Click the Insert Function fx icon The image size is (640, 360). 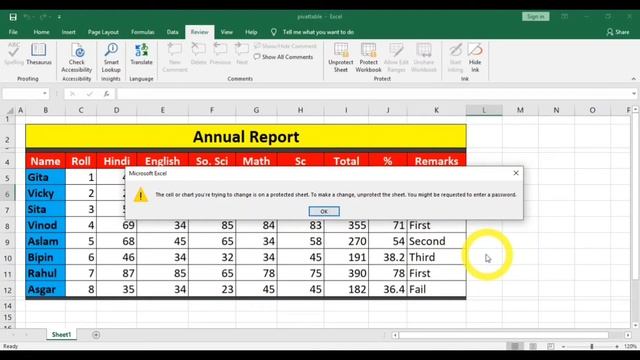(106, 94)
